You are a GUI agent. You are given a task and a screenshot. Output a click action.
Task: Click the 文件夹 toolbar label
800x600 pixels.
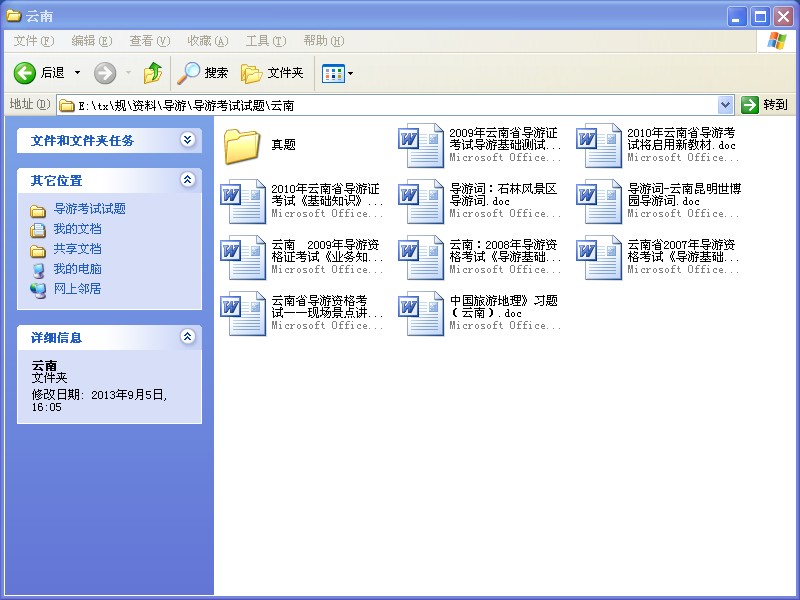click(x=285, y=73)
